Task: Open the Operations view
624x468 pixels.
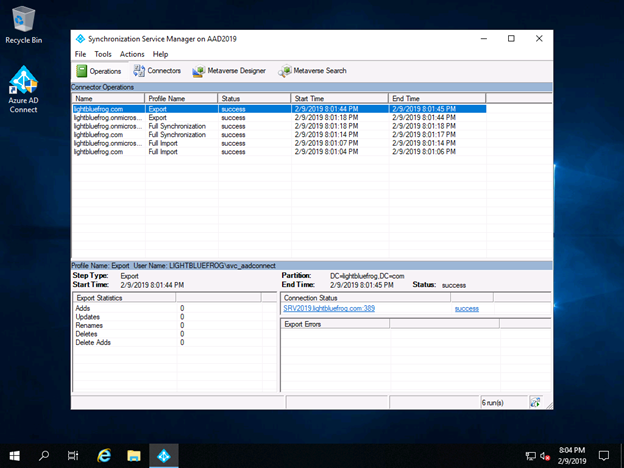Action: [99, 71]
